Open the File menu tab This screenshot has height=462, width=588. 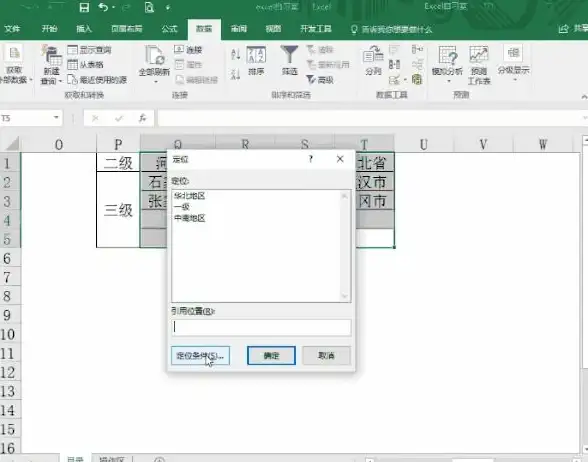(12, 29)
